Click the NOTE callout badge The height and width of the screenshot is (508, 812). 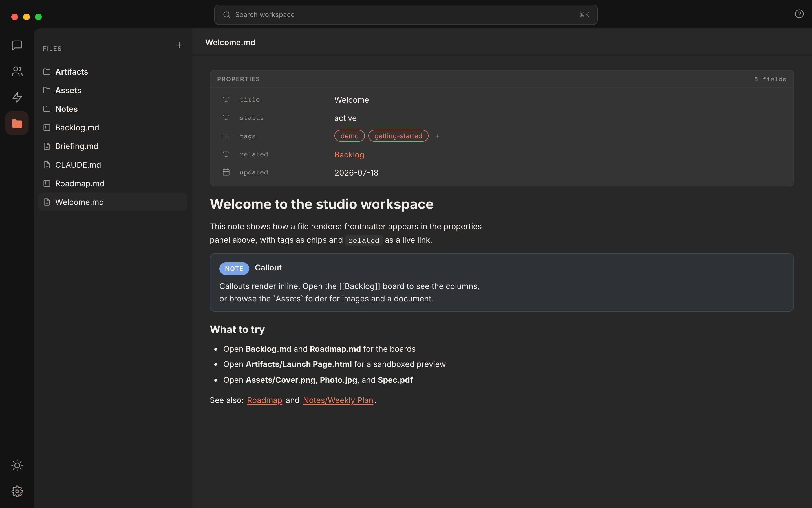pos(234,268)
